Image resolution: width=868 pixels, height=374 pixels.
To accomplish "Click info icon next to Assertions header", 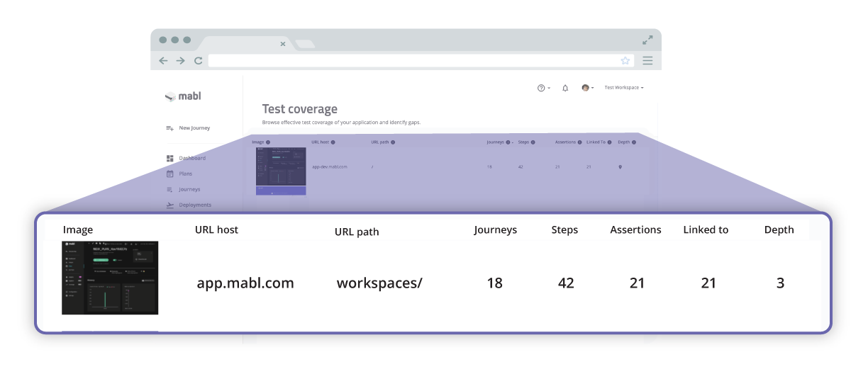I will (580, 142).
